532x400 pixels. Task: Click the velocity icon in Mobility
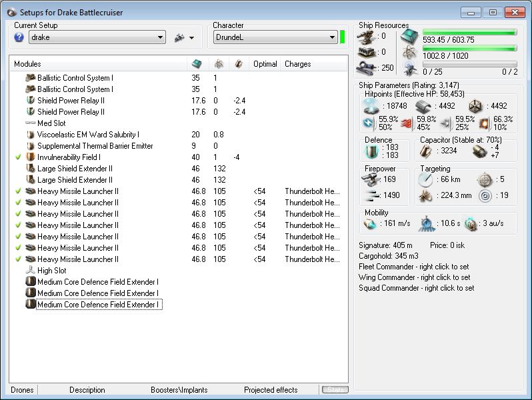(x=370, y=224)
